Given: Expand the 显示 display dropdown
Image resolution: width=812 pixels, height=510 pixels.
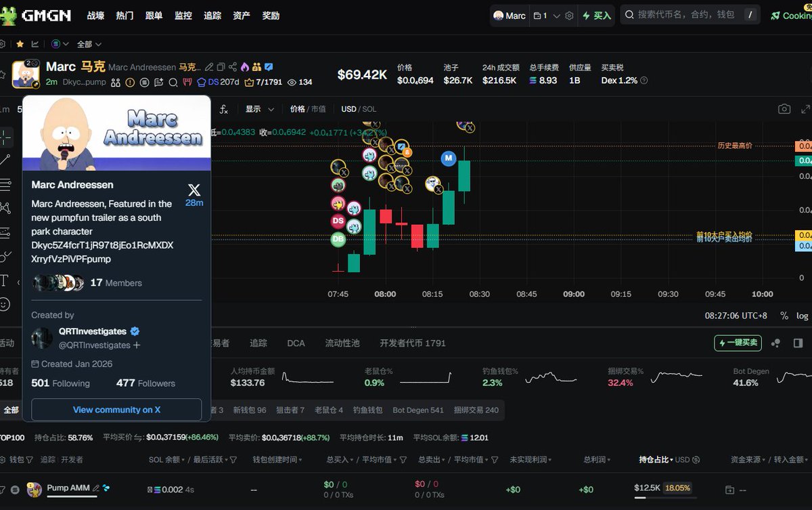Looking at the screenshot, I should click(260, 109).
